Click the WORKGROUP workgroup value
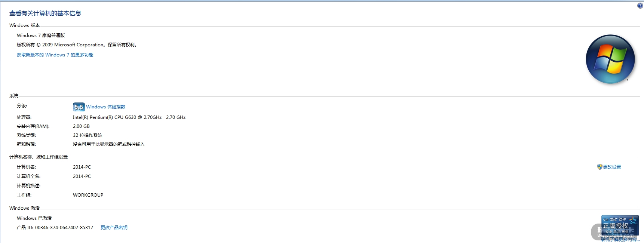 (88, 195)
